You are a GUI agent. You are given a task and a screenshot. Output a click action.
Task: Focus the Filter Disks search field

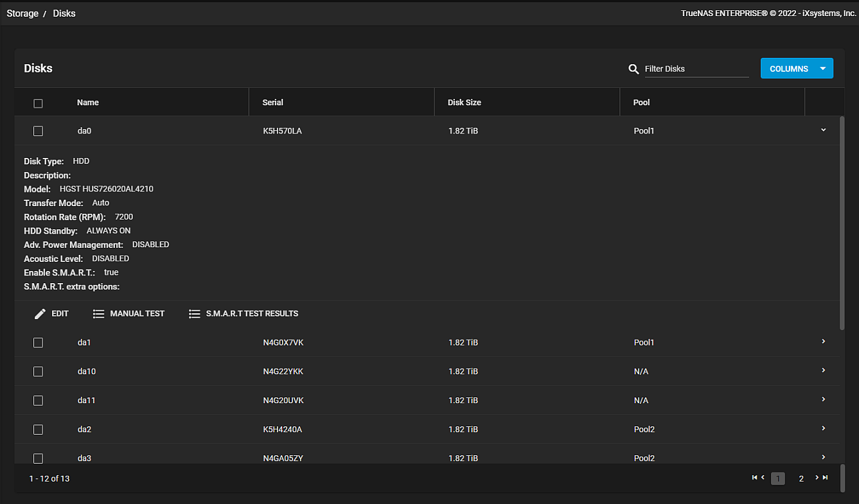(696, 69)
